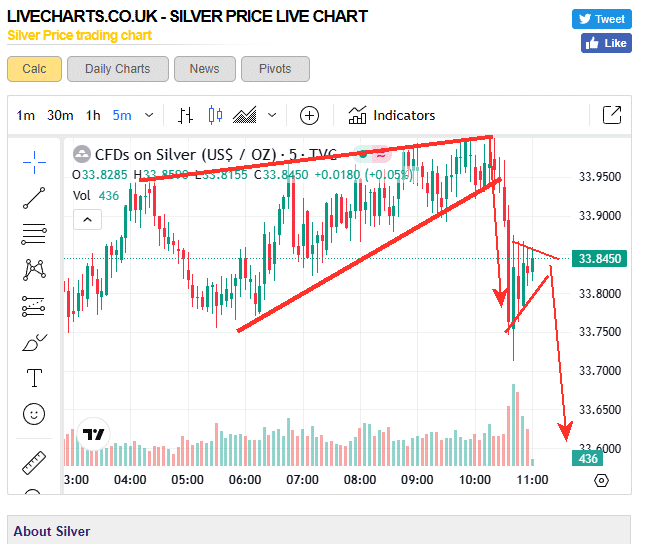650x544 pixels.
Task: Open chart in popup window icon
Action: tap(612, 115)
